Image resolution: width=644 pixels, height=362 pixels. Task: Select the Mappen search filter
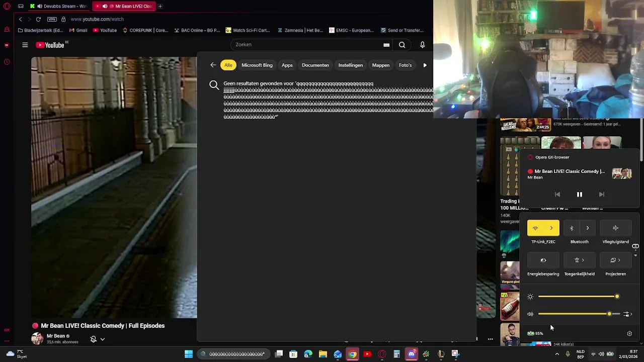tap(381, 65)
